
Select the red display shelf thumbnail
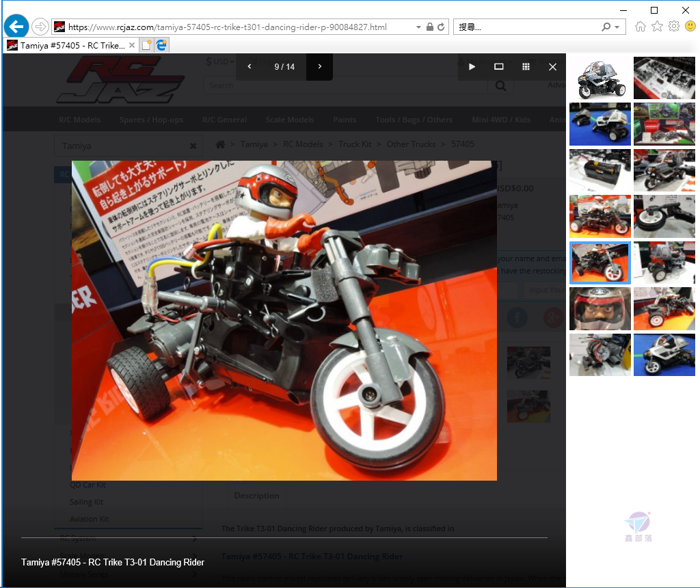click(x=664, y=124)
